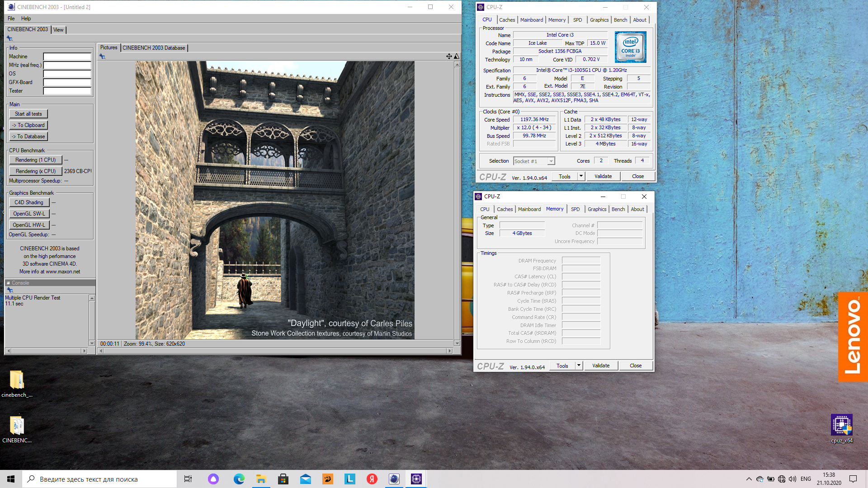Toggle the Console panel header square

click(8, 283)
